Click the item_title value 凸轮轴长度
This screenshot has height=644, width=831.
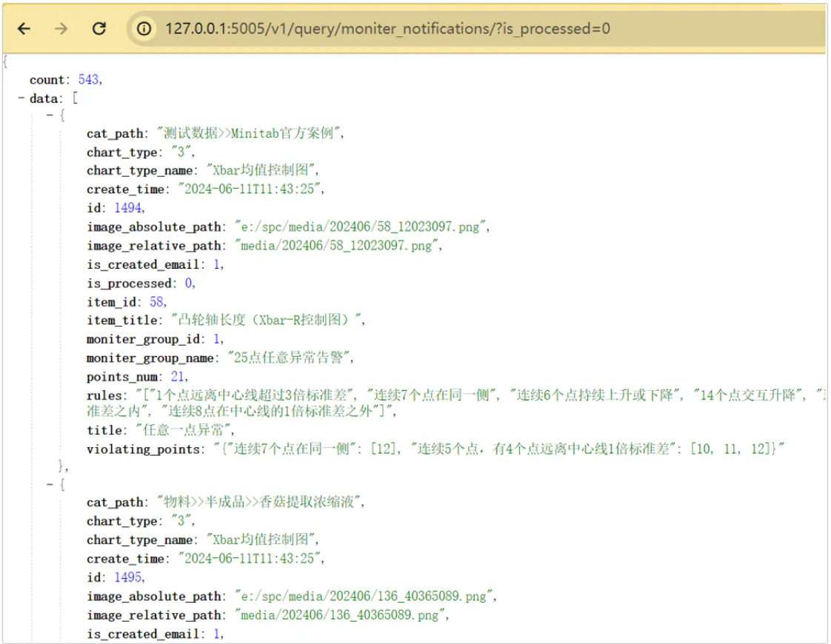[268, 321]
